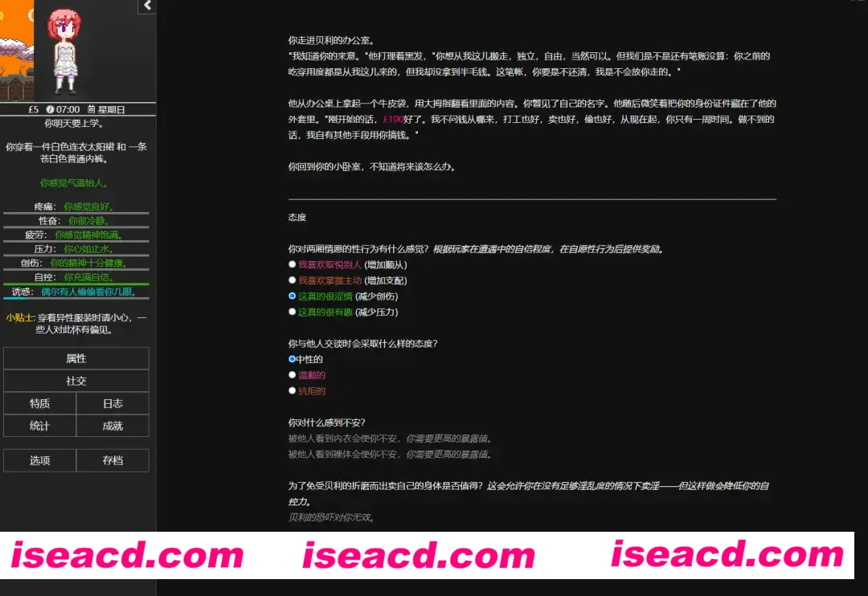Open the 特质 traits panel
Image resolution: width=868 pixels, height=596 pixels.
(x=39, y=403)
